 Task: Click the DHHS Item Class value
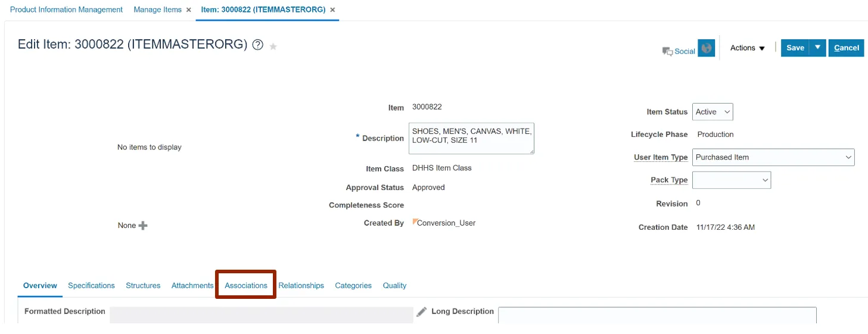point(442,168)
